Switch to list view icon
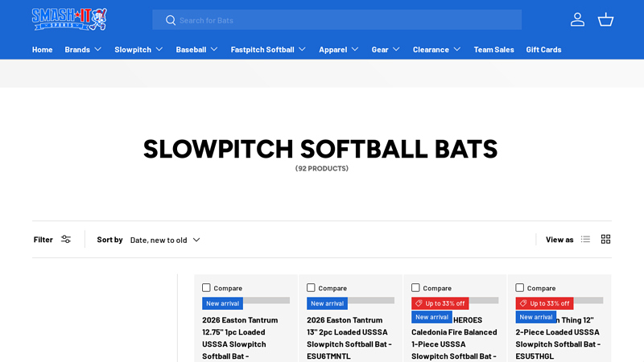 [585, 239]
